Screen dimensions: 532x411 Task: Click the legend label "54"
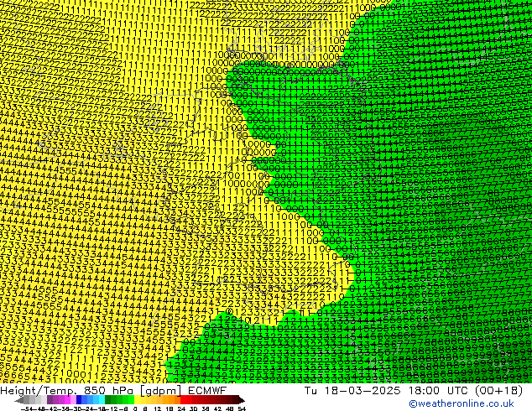(242, 408)
